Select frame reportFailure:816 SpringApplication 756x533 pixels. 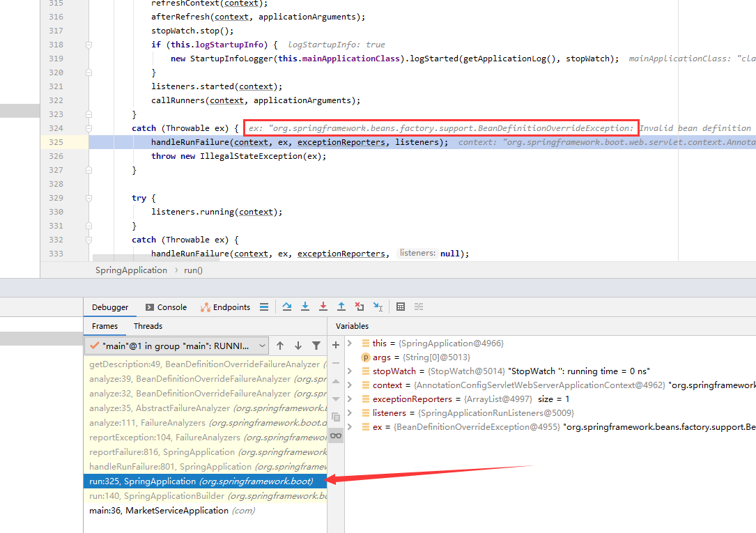click(206, 452)
